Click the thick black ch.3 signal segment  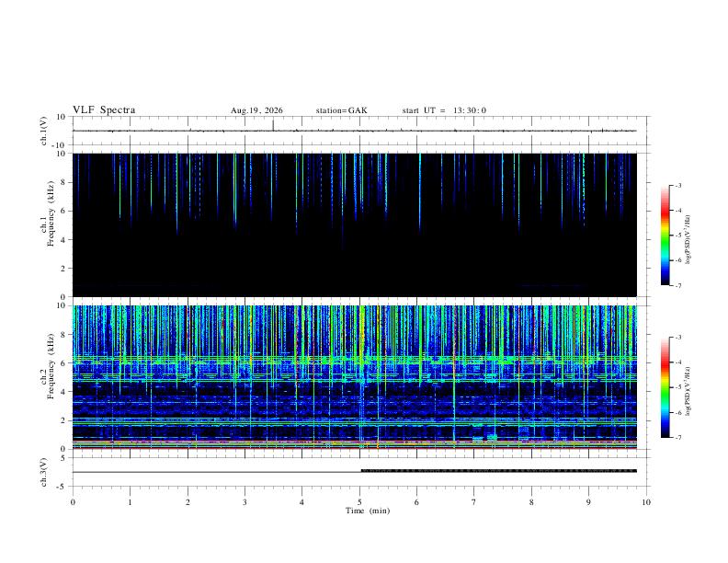(499, 471)
